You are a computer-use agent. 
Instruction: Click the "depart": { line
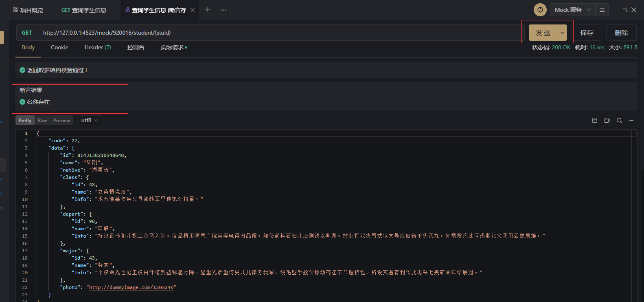pyautogui.click(x=76, y=214)
